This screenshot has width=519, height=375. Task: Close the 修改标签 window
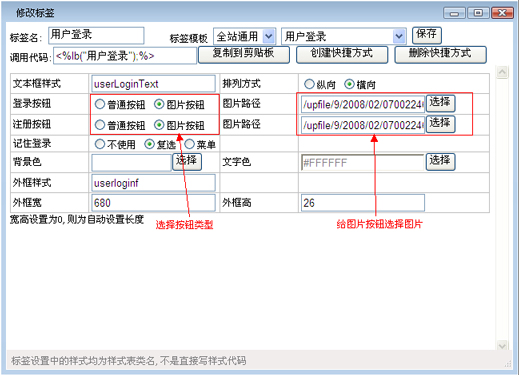click(x=502, y=13)
